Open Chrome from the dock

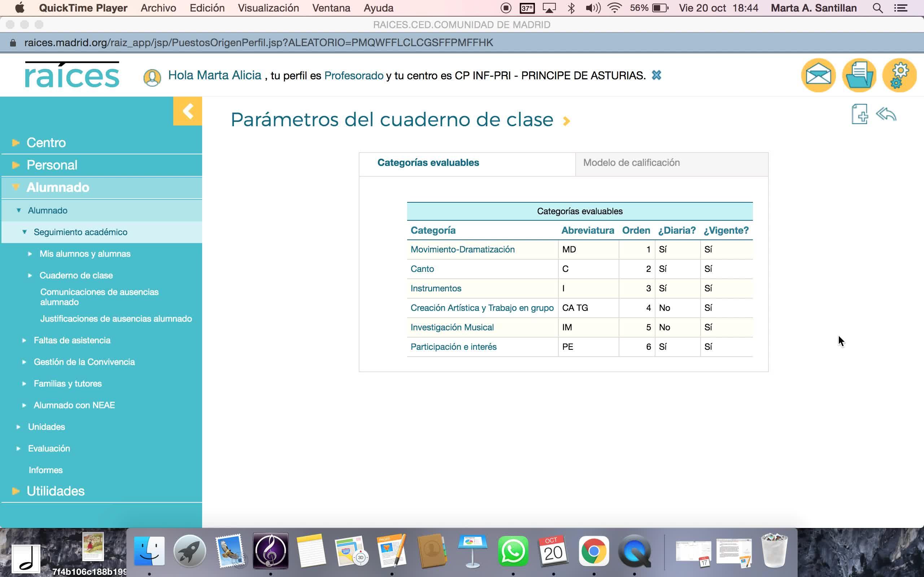pyautogui.click(x=593, y=551)
